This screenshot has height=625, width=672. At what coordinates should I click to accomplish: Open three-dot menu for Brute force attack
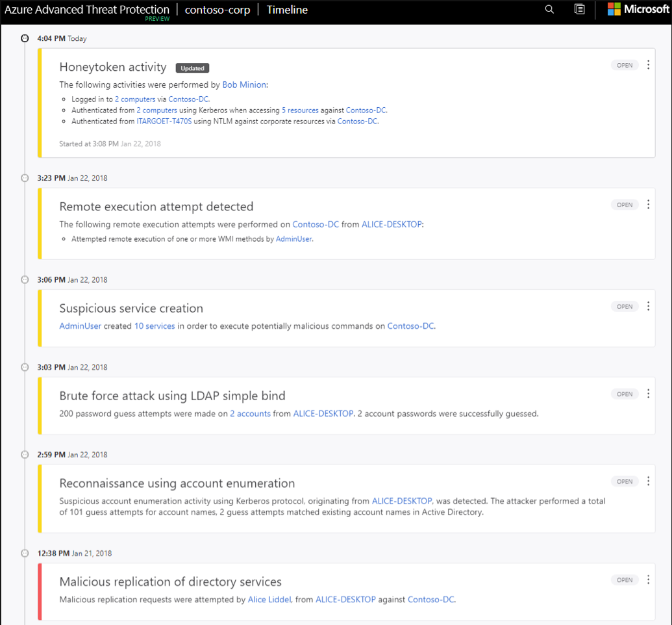(x=648, y=394)
